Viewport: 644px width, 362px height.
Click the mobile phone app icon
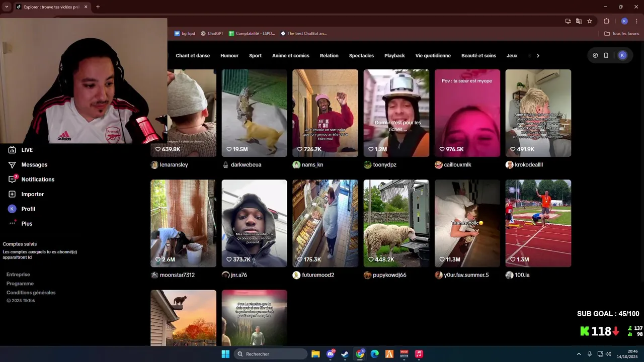tap(606, 55)
